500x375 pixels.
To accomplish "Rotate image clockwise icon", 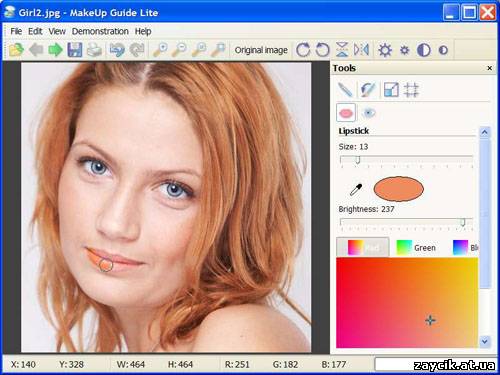I will (x=303, y=50).
